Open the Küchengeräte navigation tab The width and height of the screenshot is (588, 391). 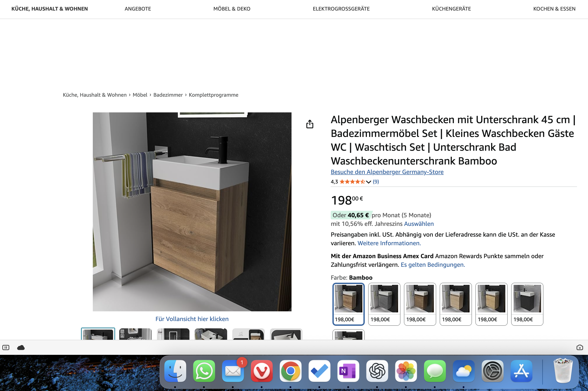tap(451, 9)
